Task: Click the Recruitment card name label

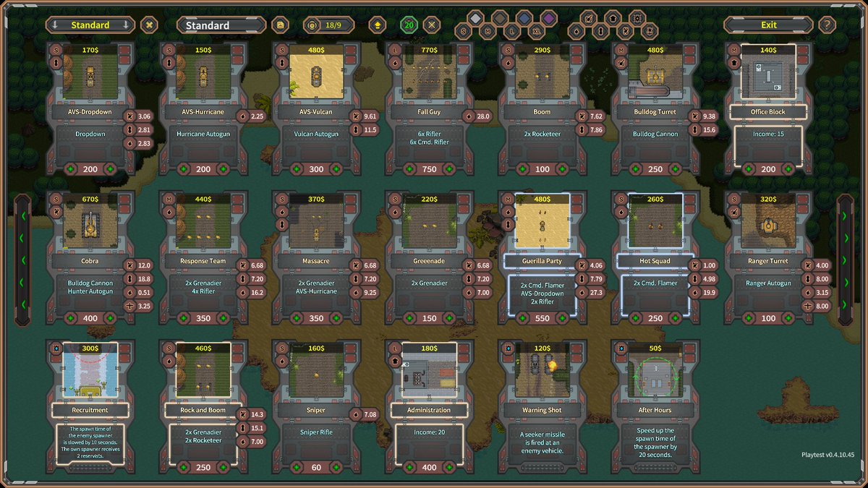Action: click(x=90, y=410)
